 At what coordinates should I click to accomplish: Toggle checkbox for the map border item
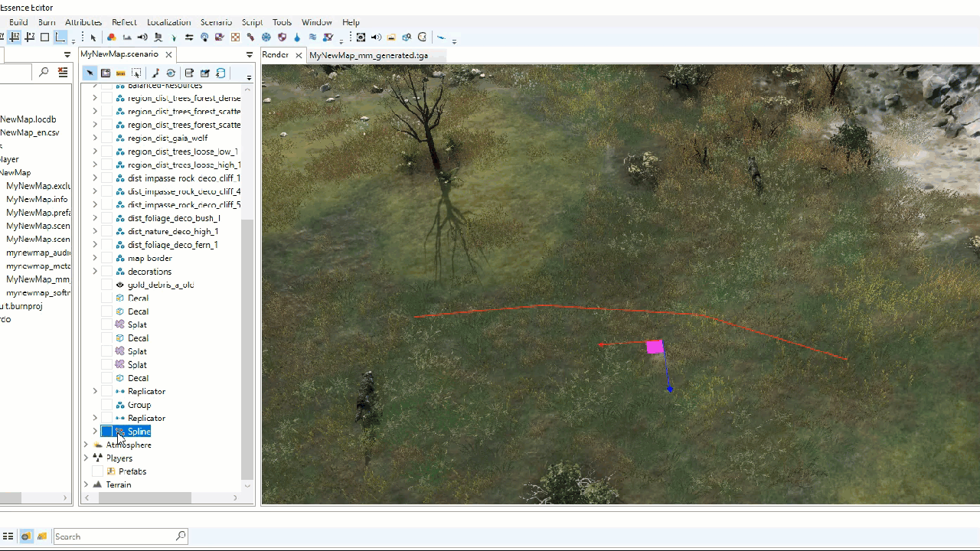point(107,258)
